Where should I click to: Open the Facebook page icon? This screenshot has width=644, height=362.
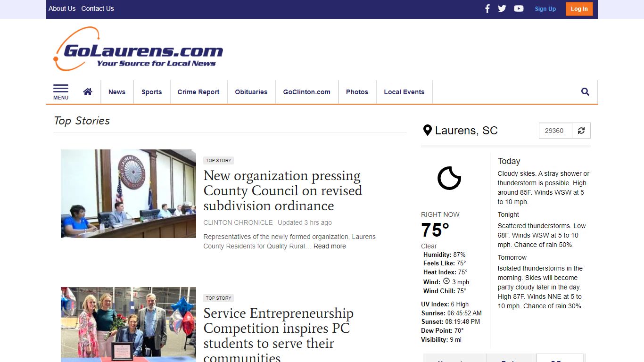tap(487, 8)
